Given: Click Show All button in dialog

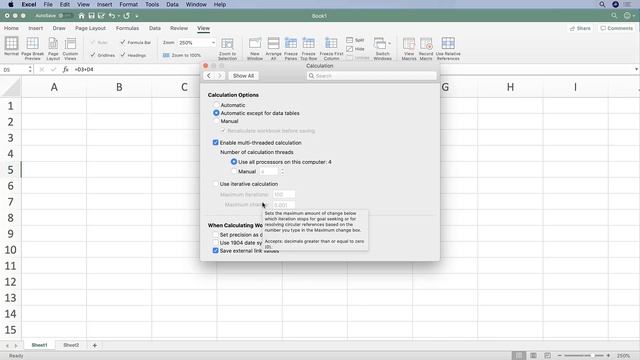Looking at the screenshot, I should (243, 76).
